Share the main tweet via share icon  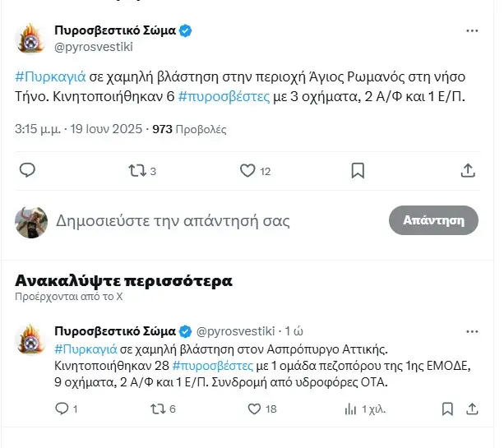coord(468,170)
